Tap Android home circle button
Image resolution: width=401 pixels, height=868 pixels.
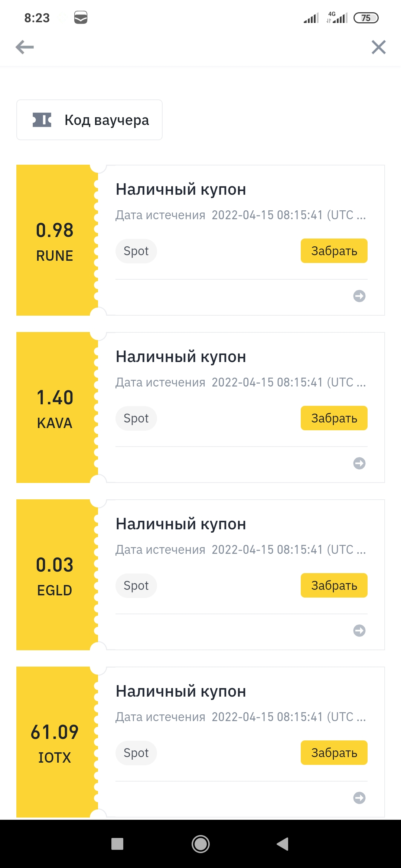pyautogui.click(x=200, y=844)
